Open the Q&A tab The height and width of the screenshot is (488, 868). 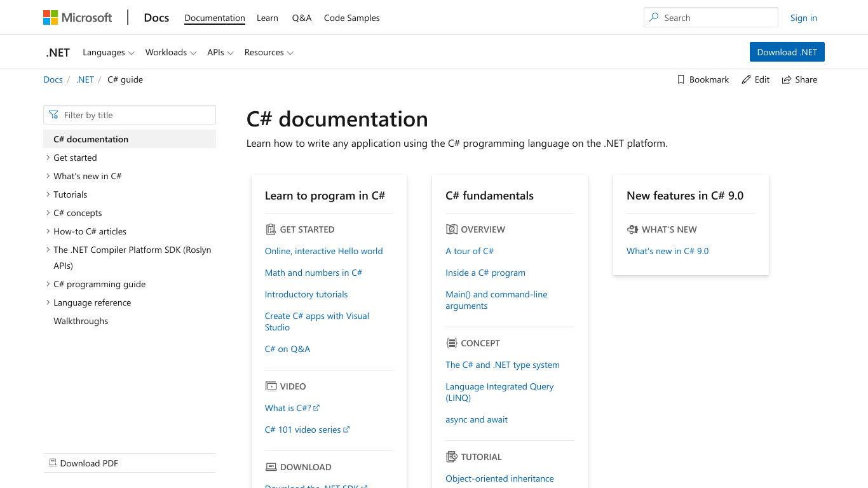click(302, 18)
